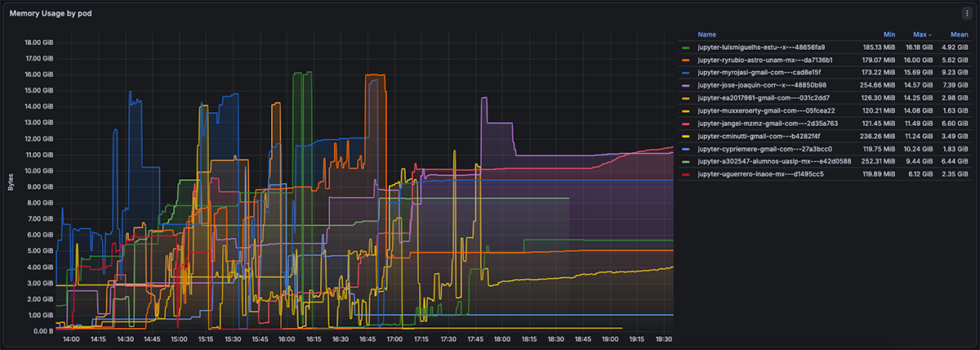This screenshot has width=980, height=350.
Task: Click the Min value 179.07 MiB
Action: click(879, 60)
